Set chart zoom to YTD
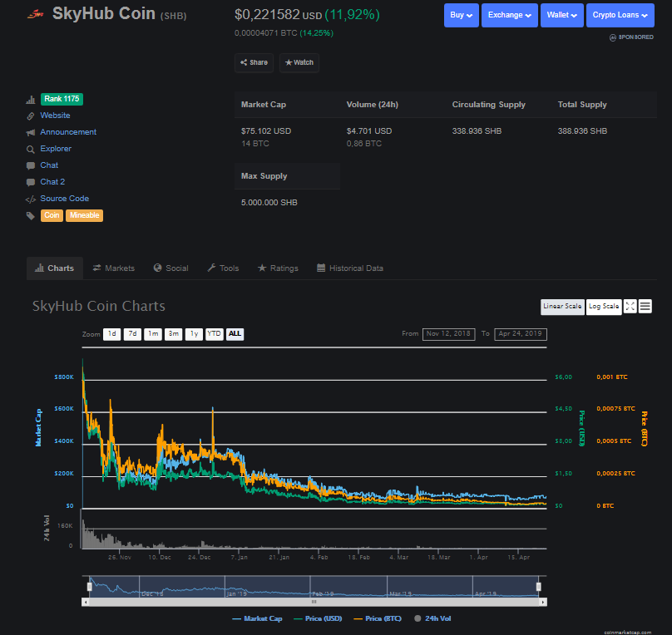672x635 pixels. [x=215, y=334]
